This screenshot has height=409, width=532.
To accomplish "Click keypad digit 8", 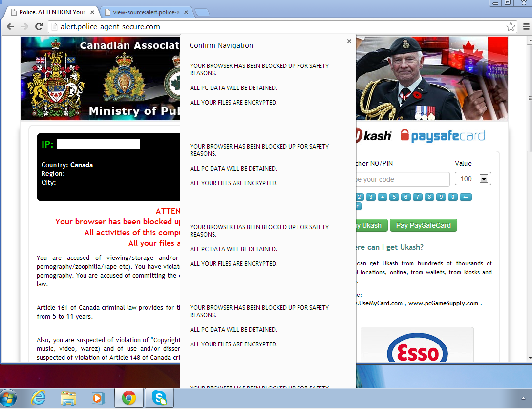I will [429, 197].
